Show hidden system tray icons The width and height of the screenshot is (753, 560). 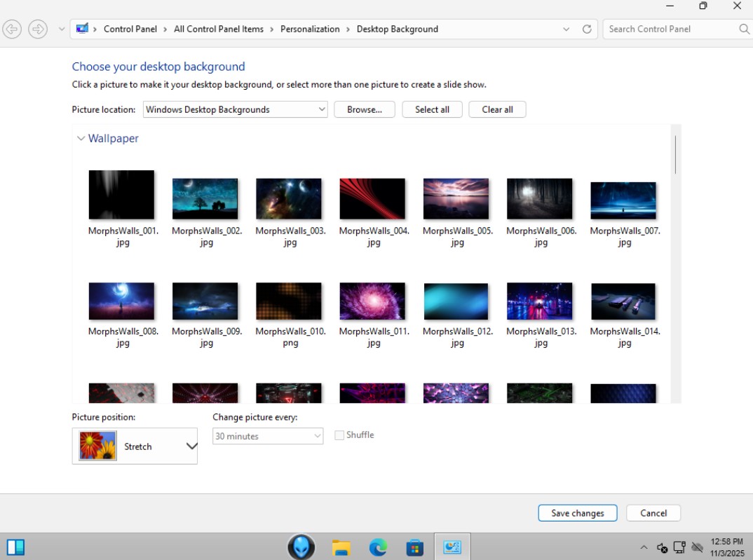click(x=644, y=547)
